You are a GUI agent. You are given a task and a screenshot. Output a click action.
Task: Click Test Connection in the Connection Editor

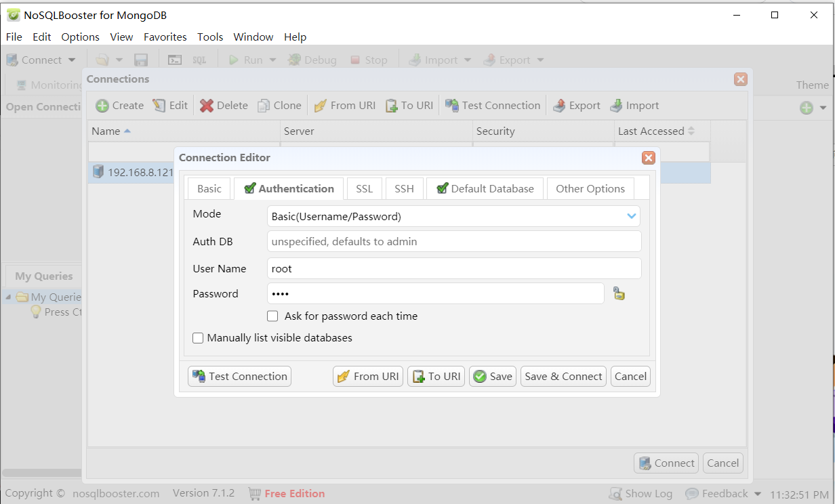[239, 377]
